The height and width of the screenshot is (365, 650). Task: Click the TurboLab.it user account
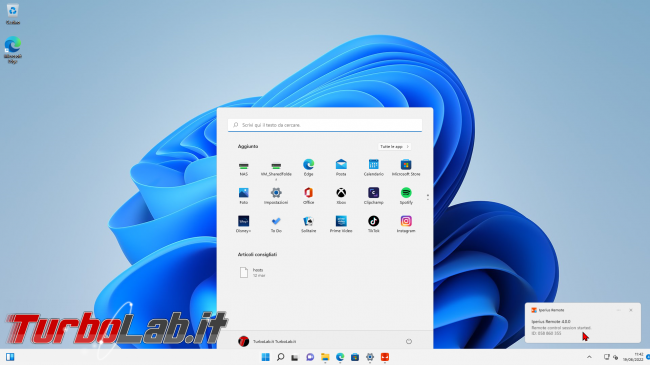pos(267,341)
